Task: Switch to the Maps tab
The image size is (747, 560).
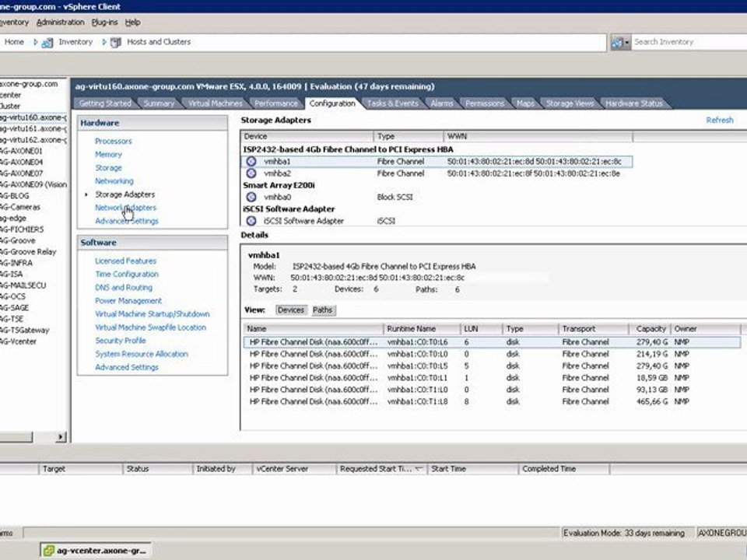Action: [x=525, y=103]
